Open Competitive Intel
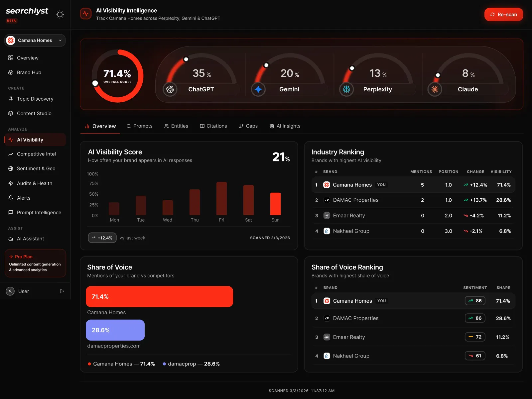532x399 pixels. pyautogui.click(x=35, y=154)
